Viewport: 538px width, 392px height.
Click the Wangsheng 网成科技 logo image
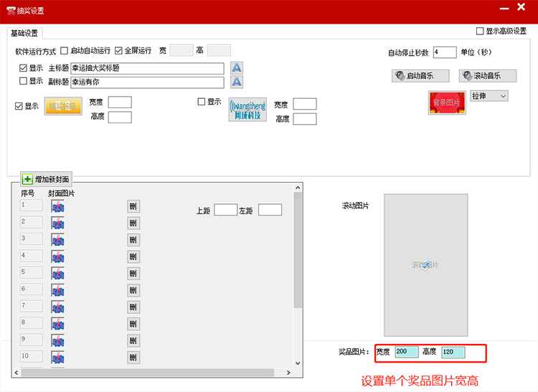[x=247, y=110]
